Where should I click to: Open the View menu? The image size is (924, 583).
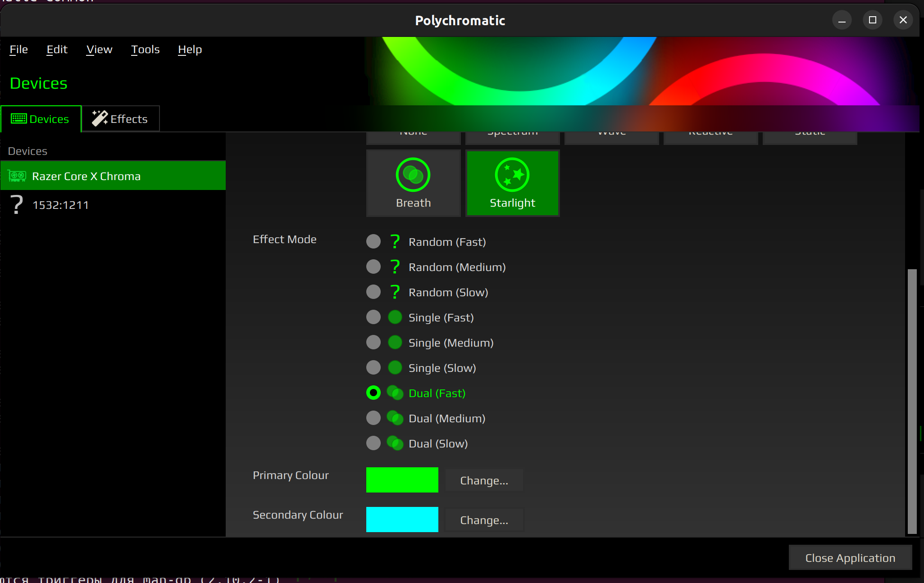[x=99, y=50]
